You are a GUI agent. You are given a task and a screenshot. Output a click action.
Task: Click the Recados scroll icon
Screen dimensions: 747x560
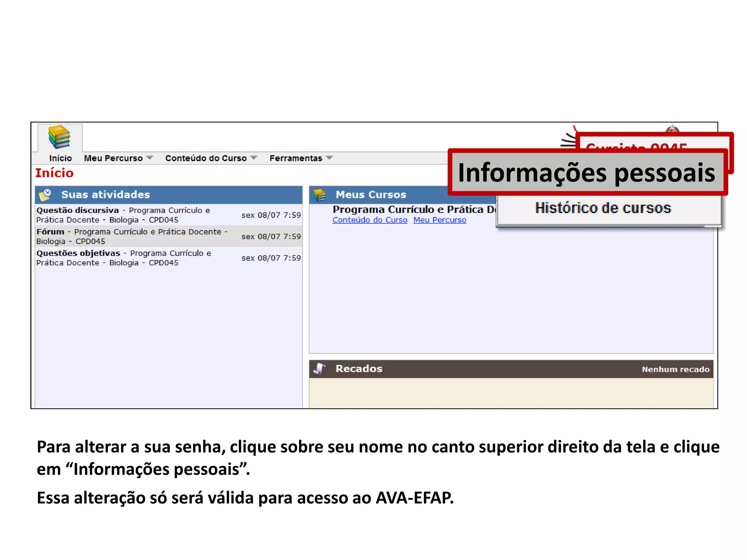coord(319,369)
